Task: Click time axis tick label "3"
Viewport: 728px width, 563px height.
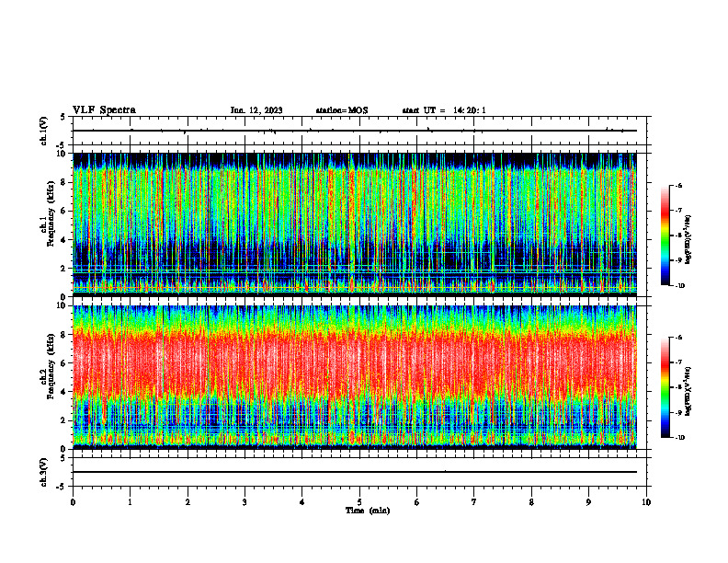Action: tap(245, 502)
